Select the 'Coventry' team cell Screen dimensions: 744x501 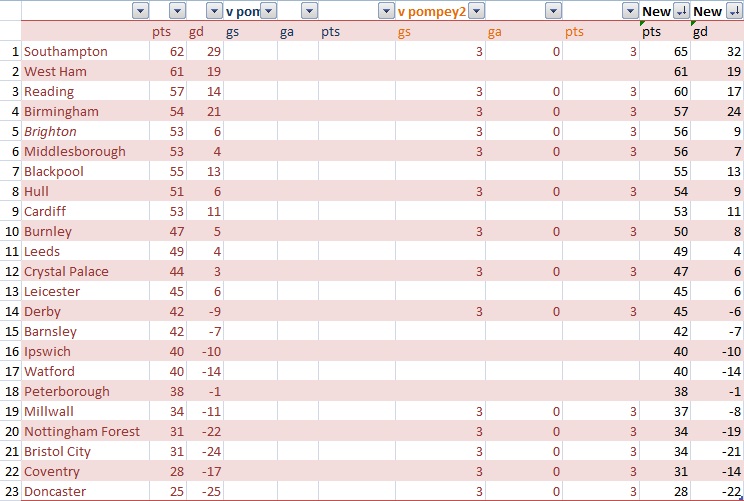coord(85,471)
